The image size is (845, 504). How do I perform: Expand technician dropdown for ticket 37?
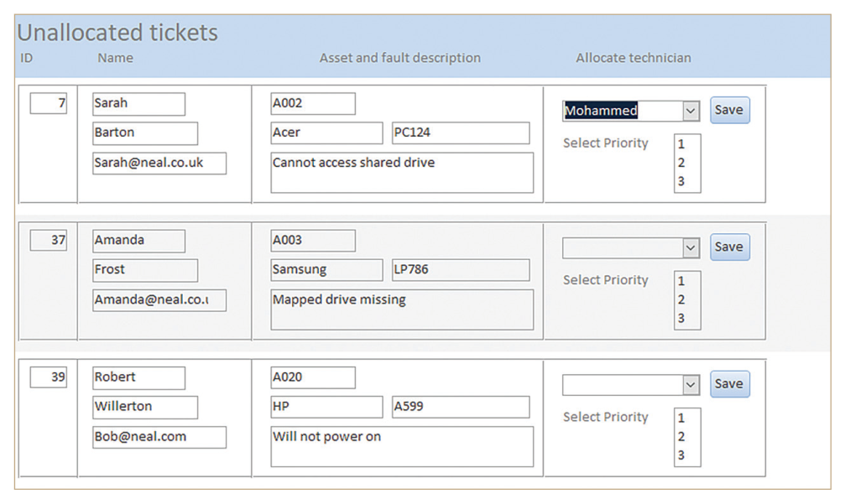[691, 248]
